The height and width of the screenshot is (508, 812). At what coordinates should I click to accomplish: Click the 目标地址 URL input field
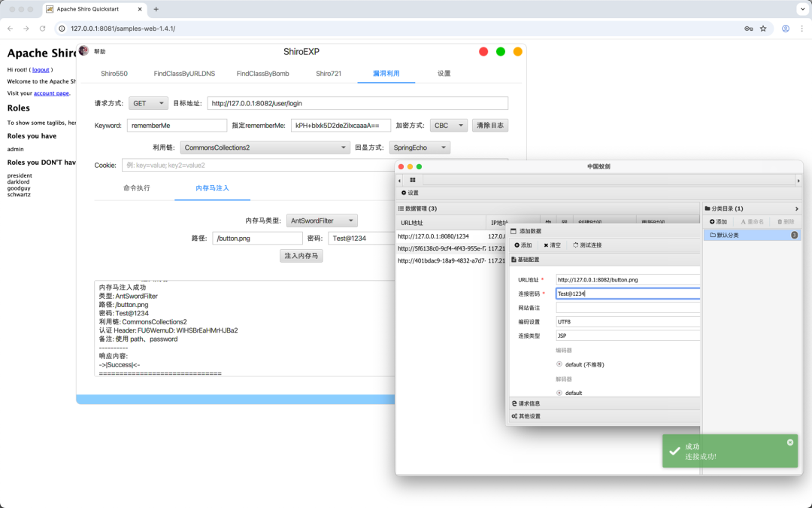pyautogui.click(x=357, y=103)
